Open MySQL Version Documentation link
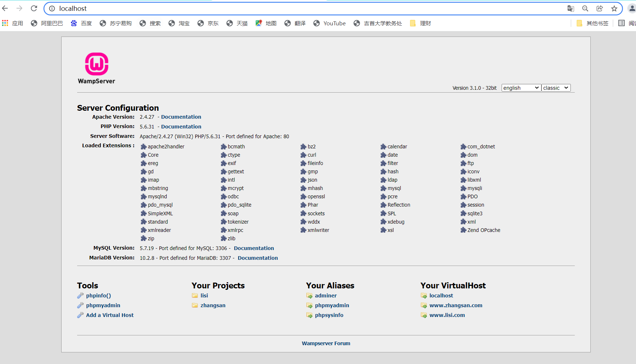 [254, 248]
